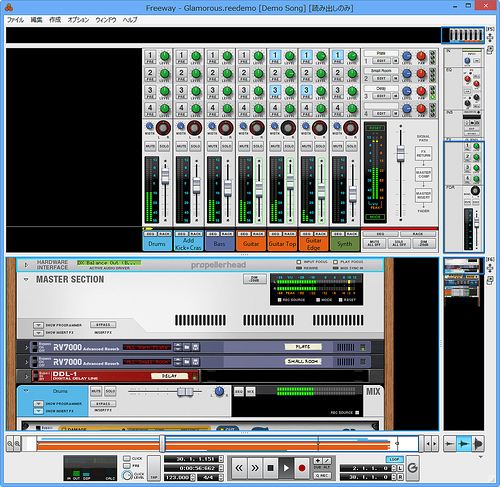500x487 pixels.
Task: Click the Rewind button in transport
Action: tap(239, 468)
